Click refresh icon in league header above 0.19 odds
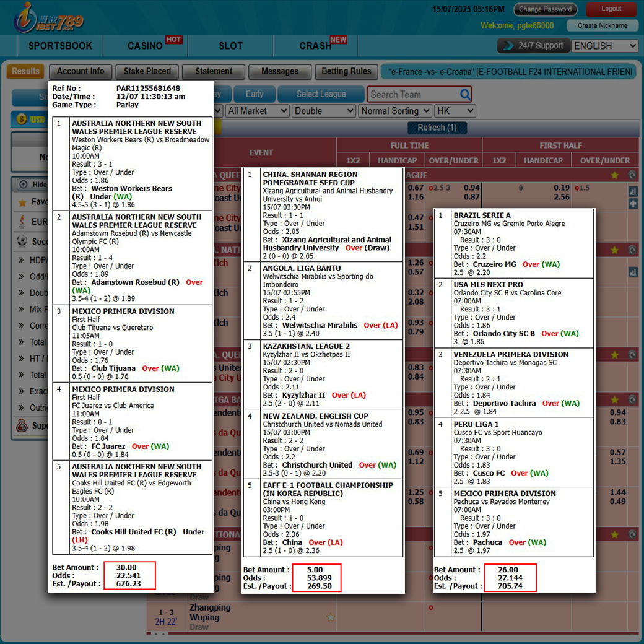 pos(632,175)
